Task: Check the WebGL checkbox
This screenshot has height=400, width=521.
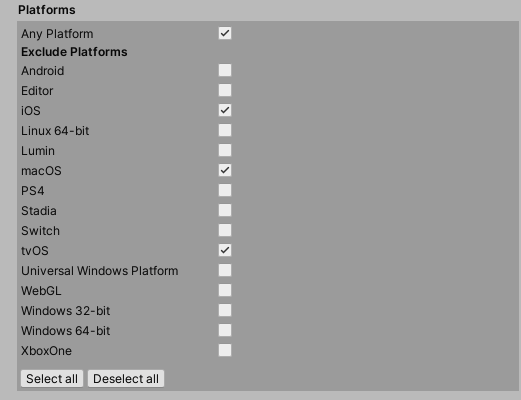Action: point(225,290)
